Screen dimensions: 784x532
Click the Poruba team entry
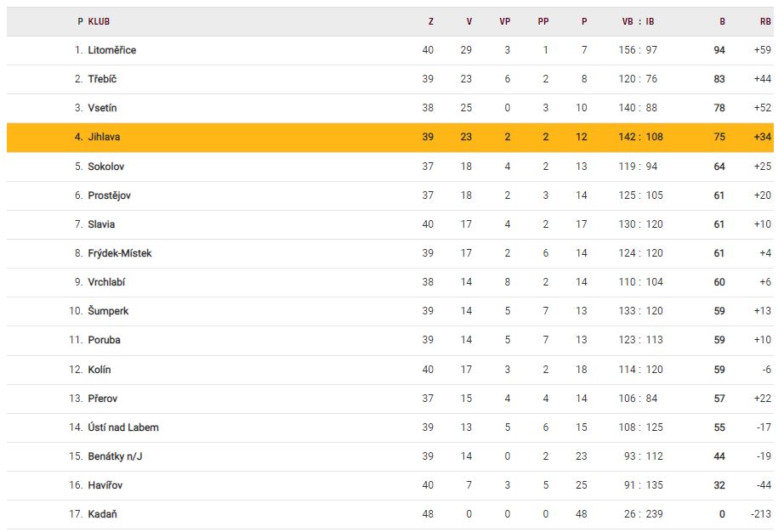(x=104, y=340)
